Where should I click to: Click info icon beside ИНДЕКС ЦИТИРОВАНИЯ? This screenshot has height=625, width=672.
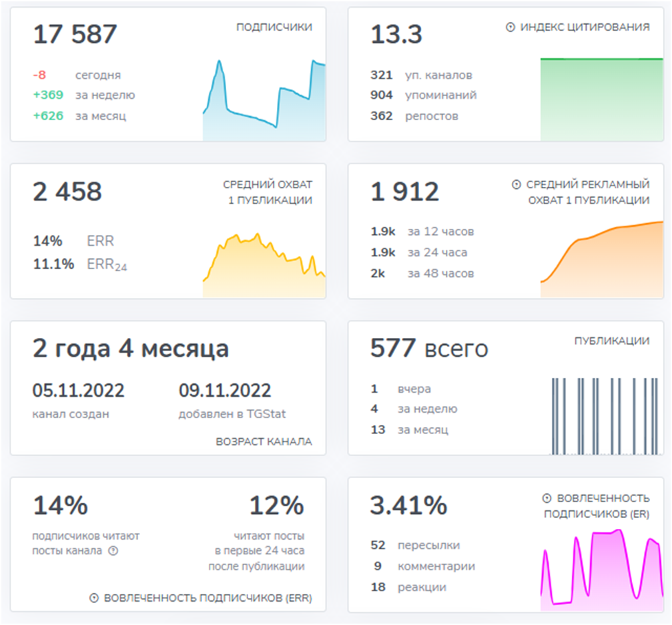[511, 27]
